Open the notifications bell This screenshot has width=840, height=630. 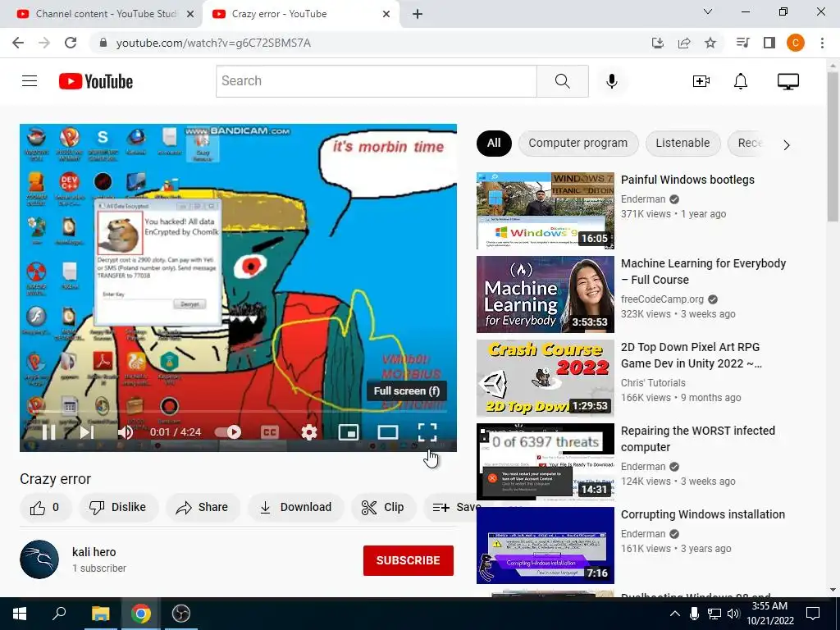[x=741, y=81]
